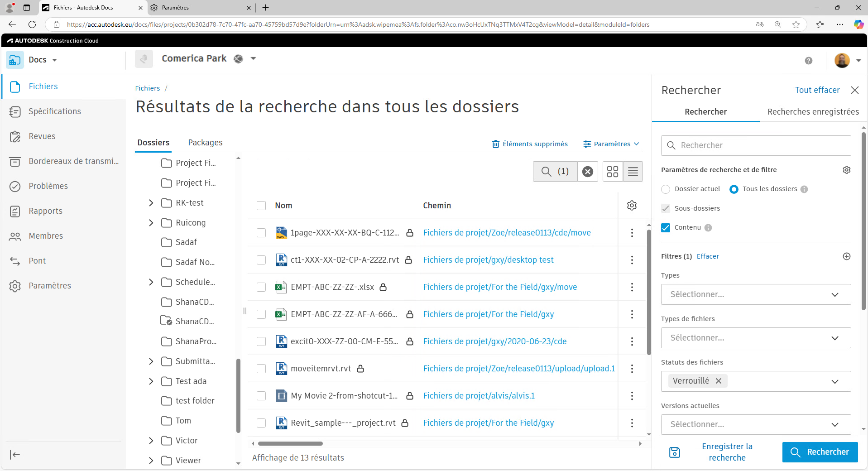Open the Rapports section
Viewport: 868px width, 471px height.
click(x=45, y=211)
